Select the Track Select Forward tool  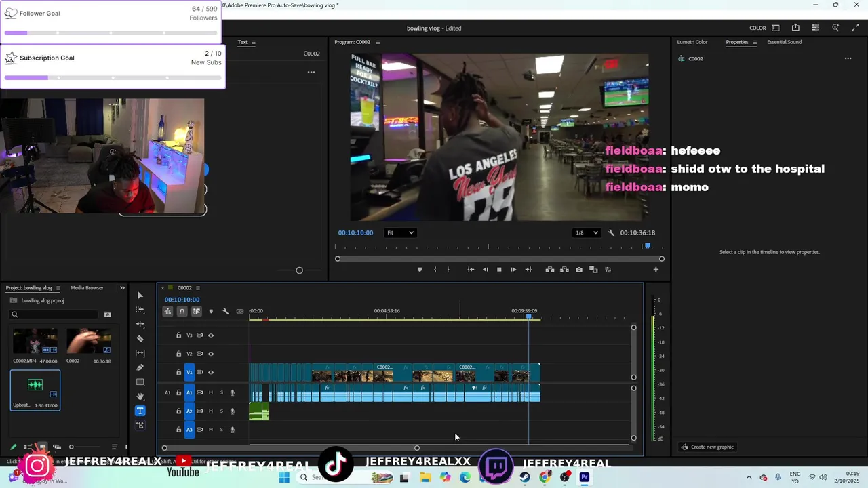pyautogui.click(x=140, y=310)
